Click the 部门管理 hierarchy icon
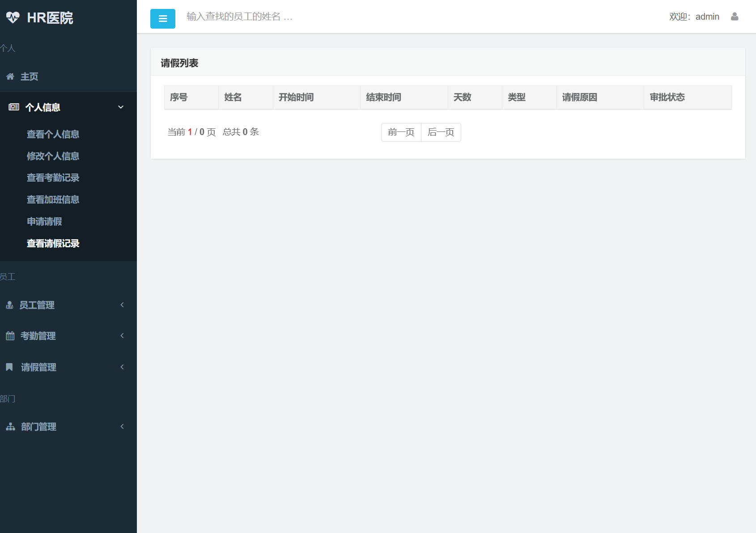The image size is (756, 533). coord(10,427)
